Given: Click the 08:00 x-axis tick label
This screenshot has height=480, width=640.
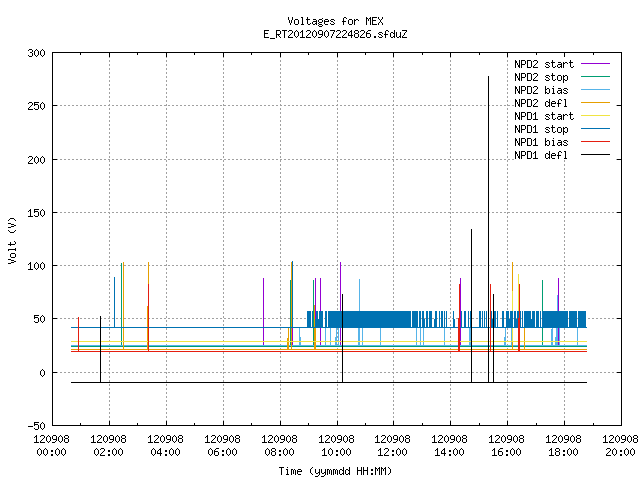Looking at the screenshot, I should (279, 452).
